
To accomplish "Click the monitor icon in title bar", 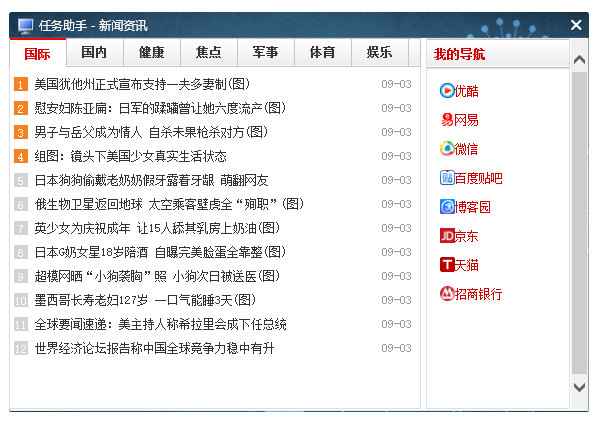I will (x=26, y=26).
